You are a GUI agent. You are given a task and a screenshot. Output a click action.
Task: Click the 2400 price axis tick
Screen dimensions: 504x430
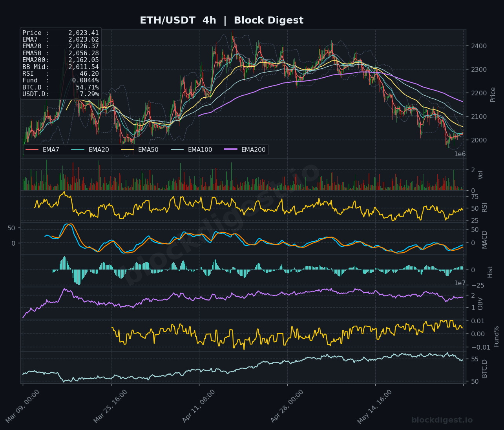tap(479, 46)
